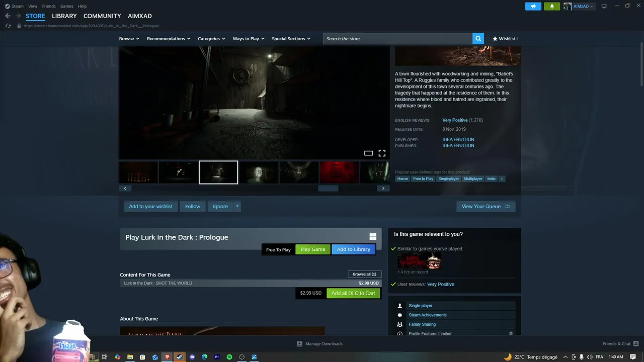Click Add to your wishlist

coord(150,206)
